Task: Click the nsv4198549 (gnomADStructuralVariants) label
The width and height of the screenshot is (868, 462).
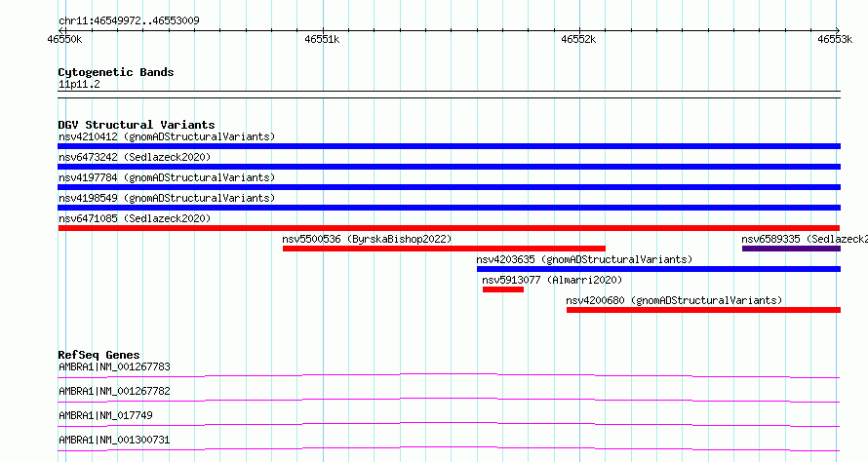Action: 167,198
